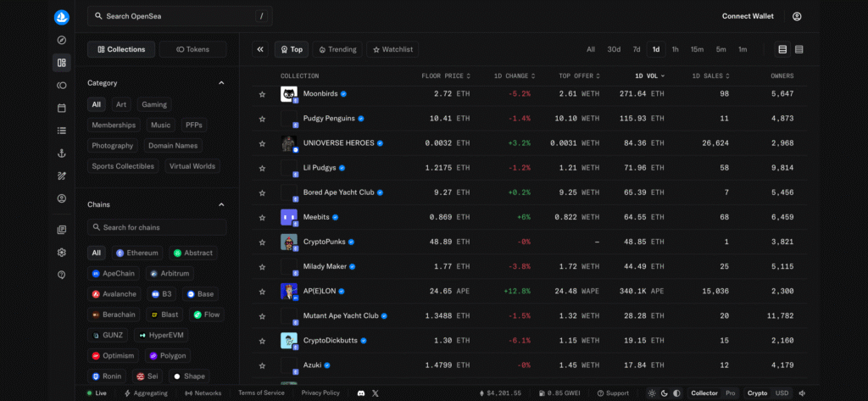Focus the Search for chains field
The image size is (868, 401).
pyautogui.click(x=157, y=227)
